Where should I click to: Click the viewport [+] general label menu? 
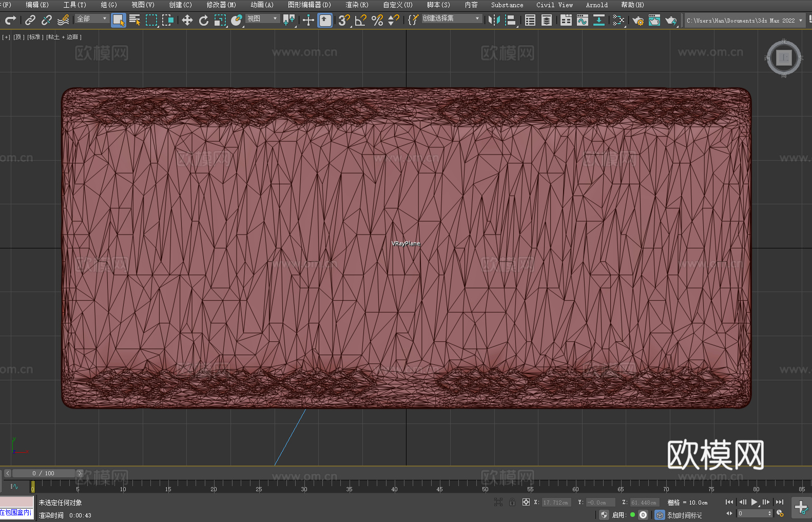pyautogui.click(x=6, y=37)
